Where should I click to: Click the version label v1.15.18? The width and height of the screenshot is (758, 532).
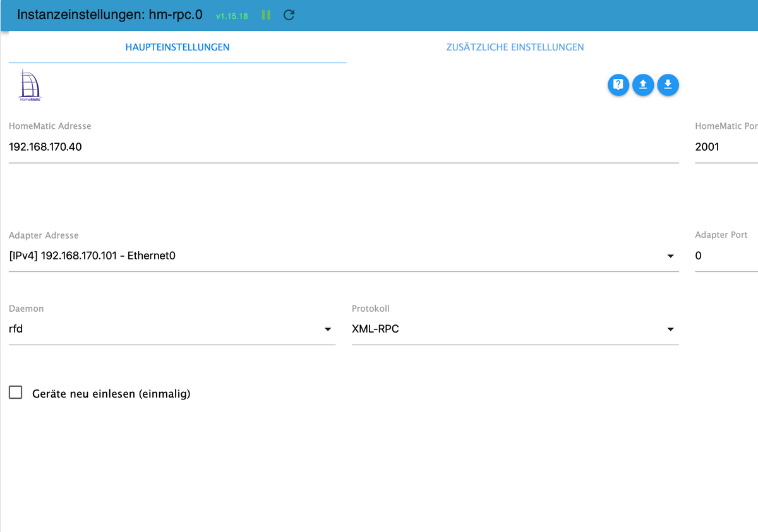click(232, 16)
